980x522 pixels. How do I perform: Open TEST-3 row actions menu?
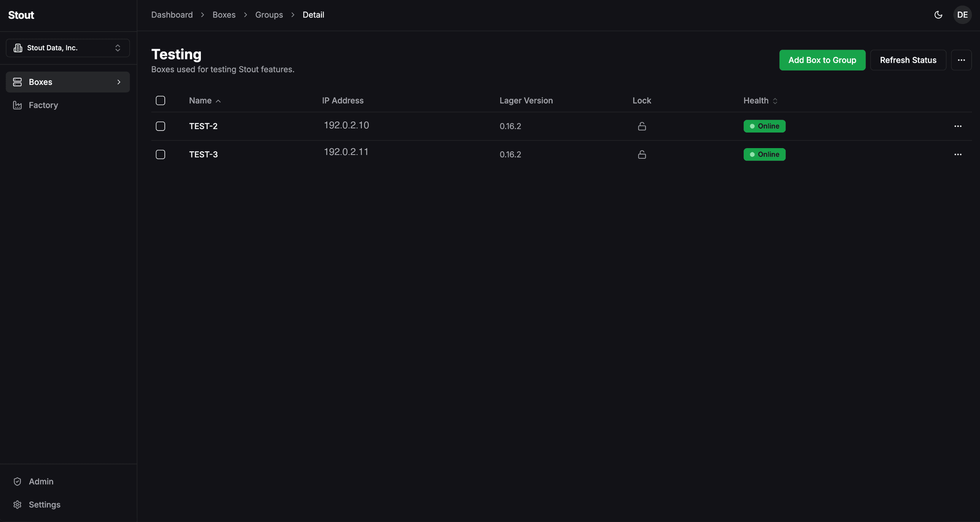pyautogui.click(x=958, y=155)
